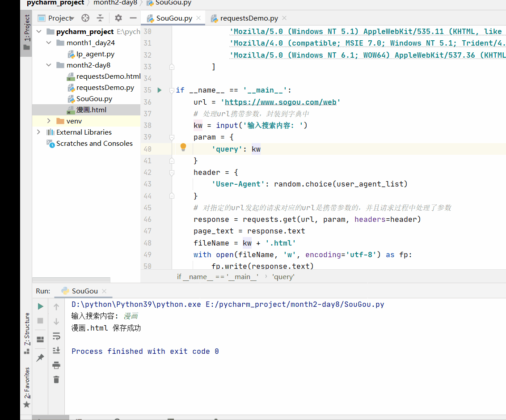Click the SouGou.py path link in console output
Viewport: 506px width, 420px height.
tap(295, 305)
